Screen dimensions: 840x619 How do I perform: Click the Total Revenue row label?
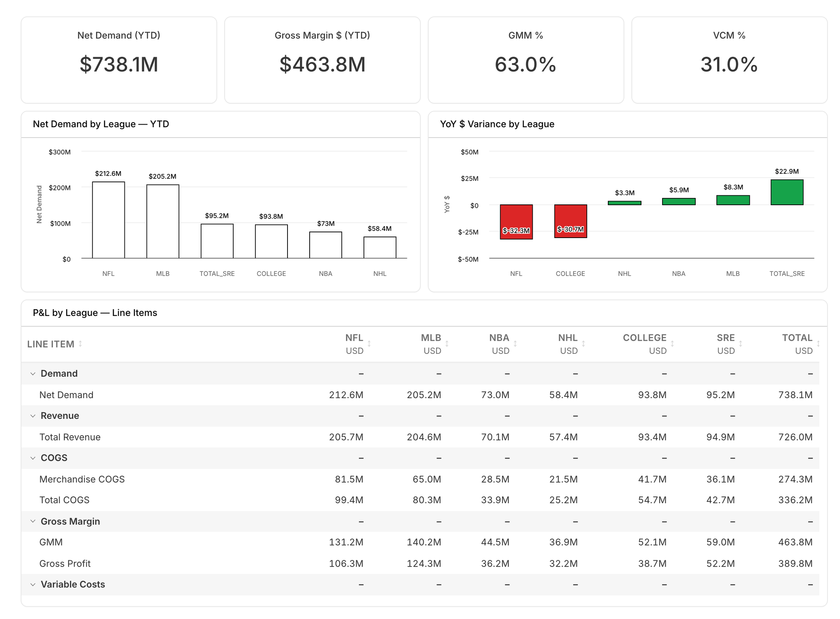click(70, 437)
